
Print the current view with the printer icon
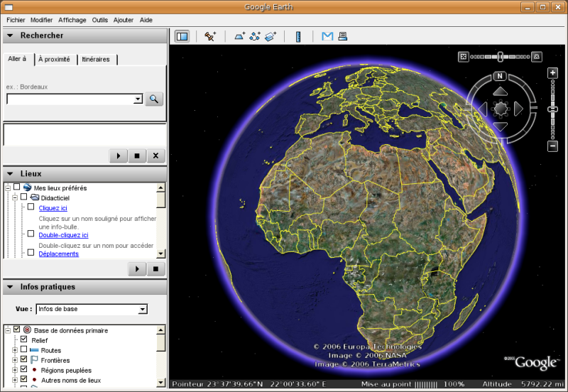tap(343, 36)
